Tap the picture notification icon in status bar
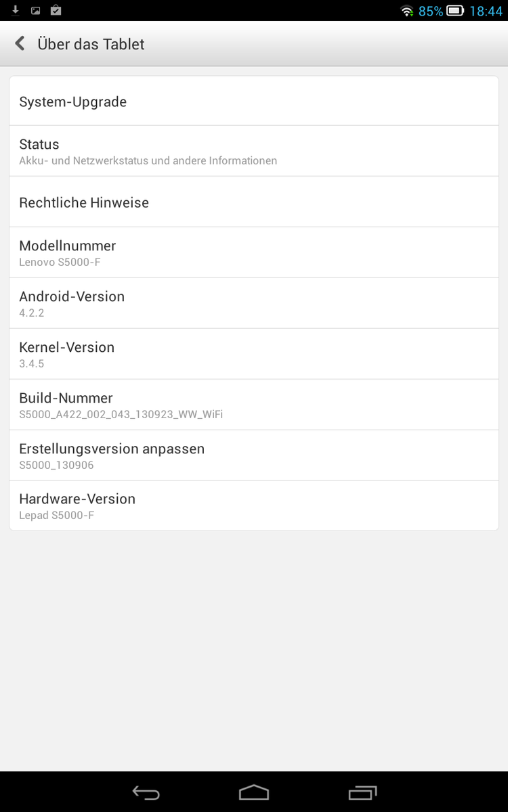The image size is (508, 812). tap(36, 10)
